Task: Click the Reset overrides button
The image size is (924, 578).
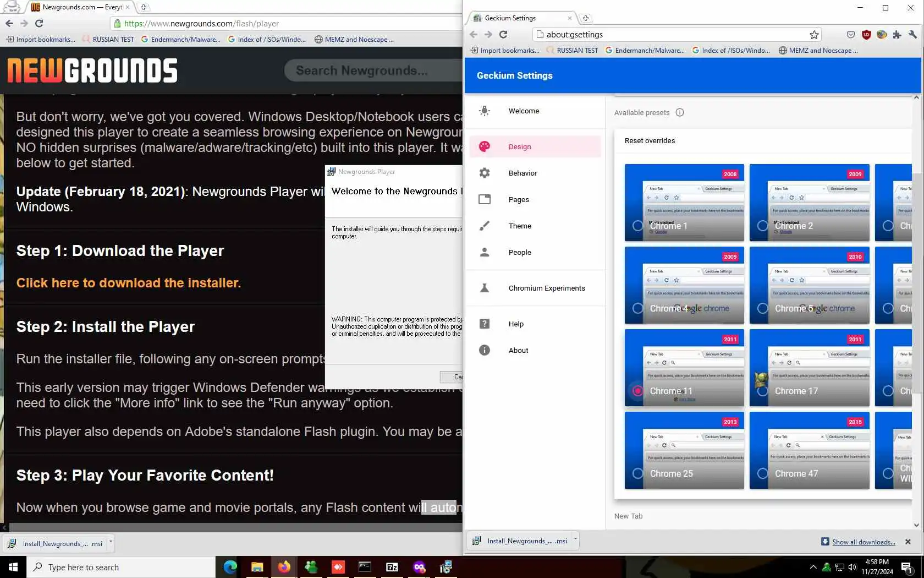Action: pyautogui.click(x=650, y=141)
